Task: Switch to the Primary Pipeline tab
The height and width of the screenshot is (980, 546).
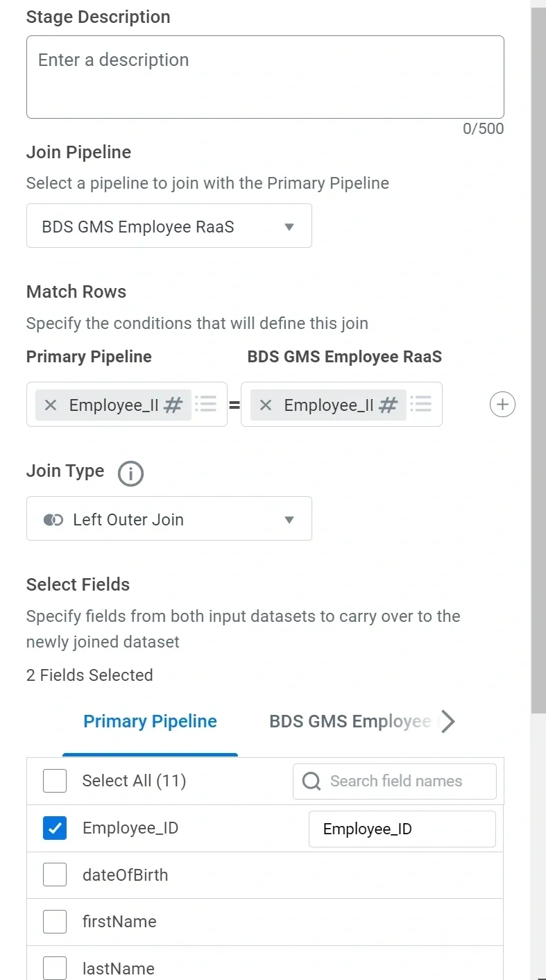Action: [x=150, y=722]
